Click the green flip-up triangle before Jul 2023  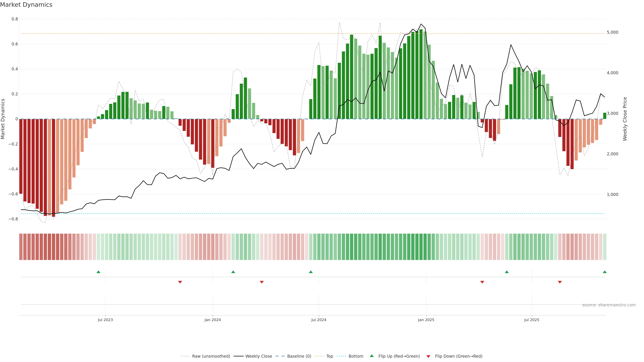click(98, 272)
